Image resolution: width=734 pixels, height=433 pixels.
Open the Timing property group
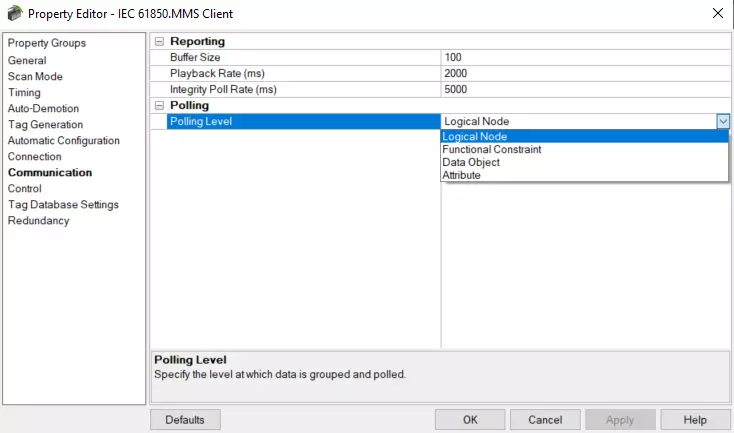click(24, 93)
